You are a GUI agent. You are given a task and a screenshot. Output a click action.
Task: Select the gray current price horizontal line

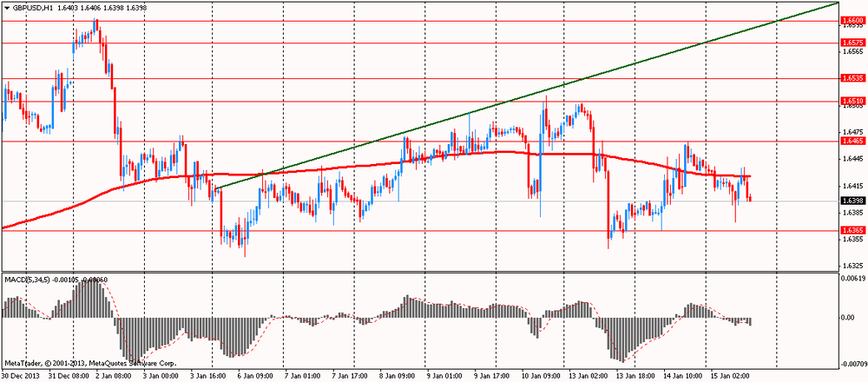421,201
